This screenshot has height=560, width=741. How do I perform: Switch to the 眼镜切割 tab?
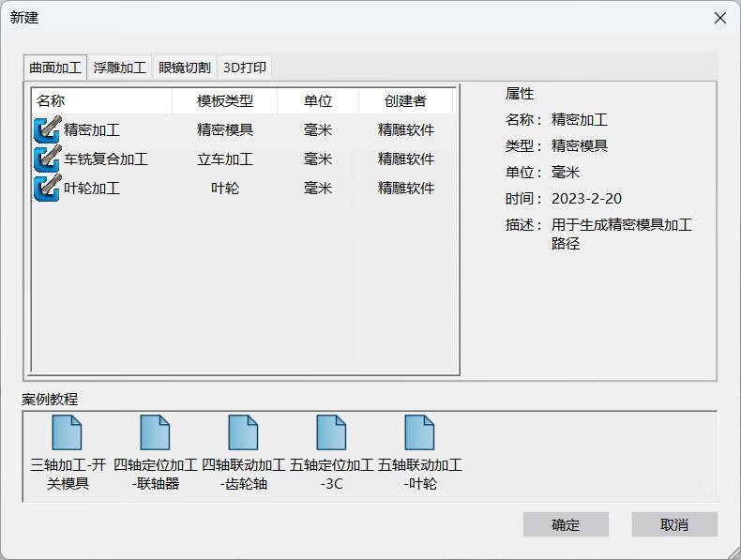(184, 68)
